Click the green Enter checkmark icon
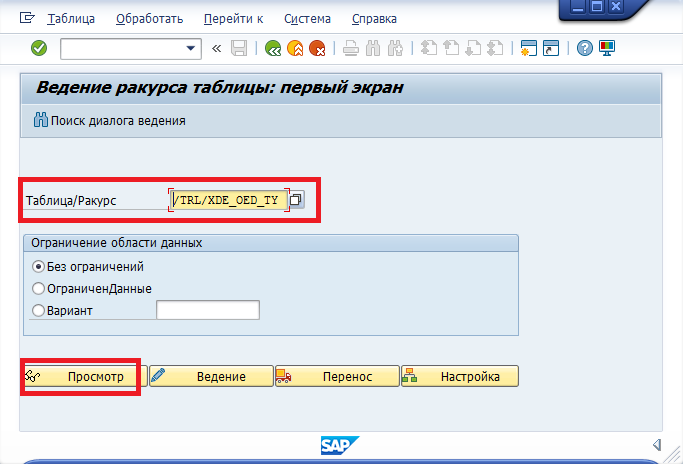Viewport: 683px width, 464px height. click(39, 48)
